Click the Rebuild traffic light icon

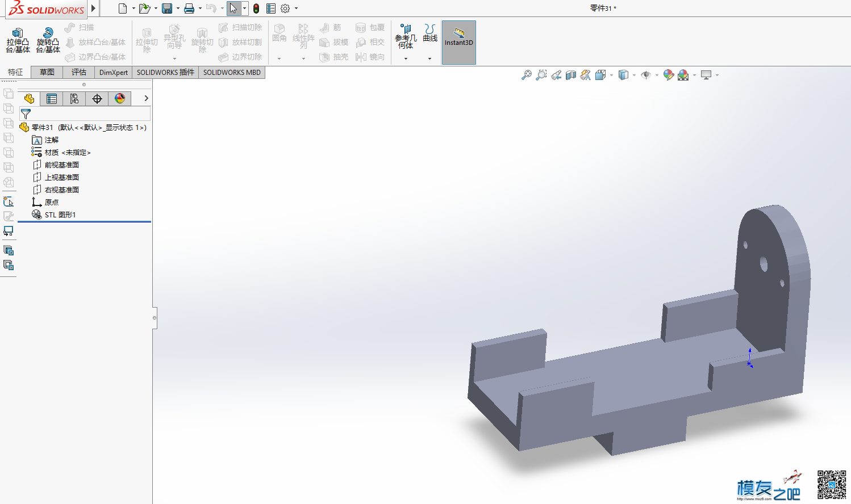(x=256, y=9)
